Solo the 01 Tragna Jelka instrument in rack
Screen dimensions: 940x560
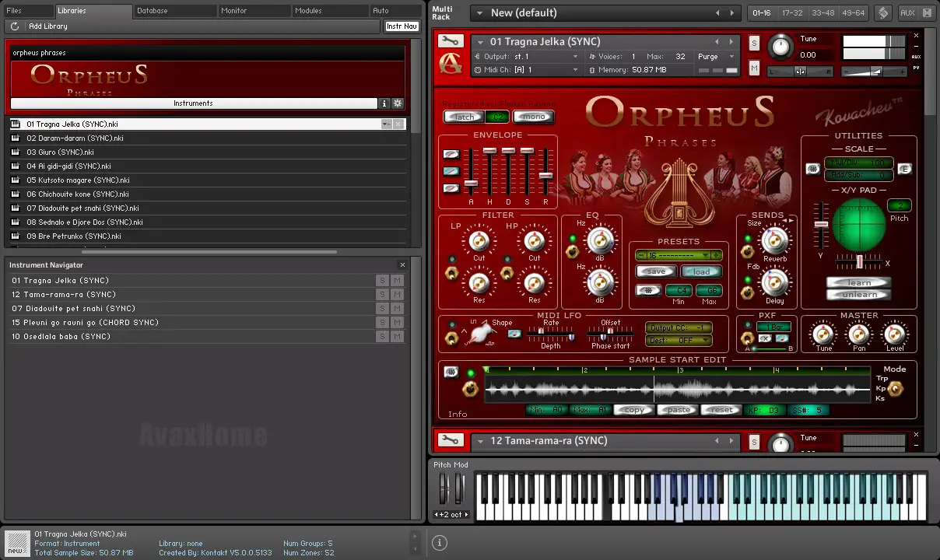click(754, 44)
